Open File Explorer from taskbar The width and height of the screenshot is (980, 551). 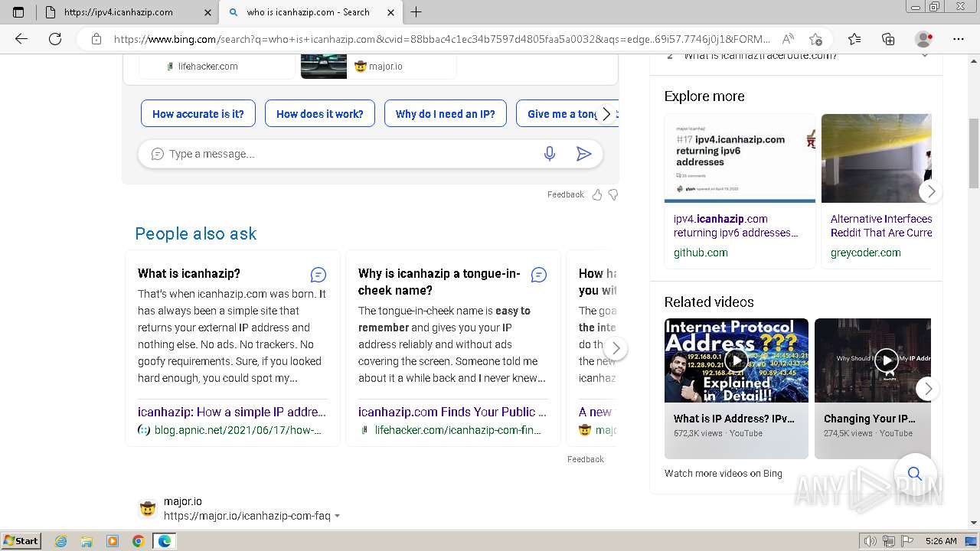pos(87,541)
